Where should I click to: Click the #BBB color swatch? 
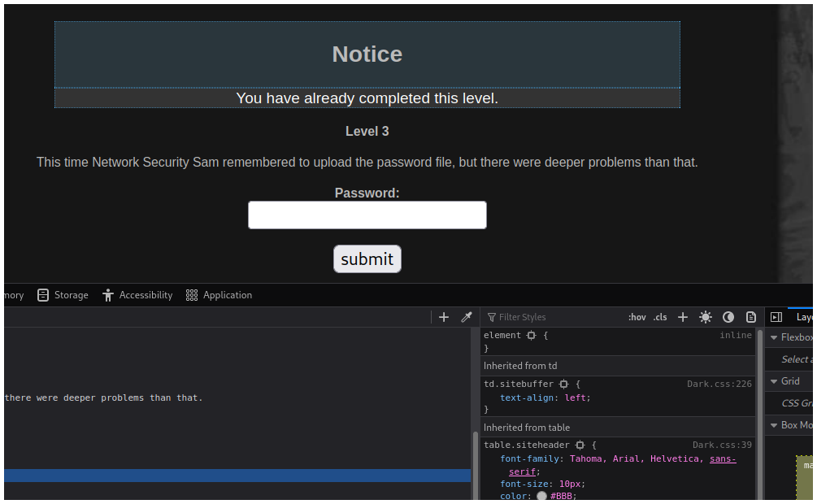[x=542, y=496]
